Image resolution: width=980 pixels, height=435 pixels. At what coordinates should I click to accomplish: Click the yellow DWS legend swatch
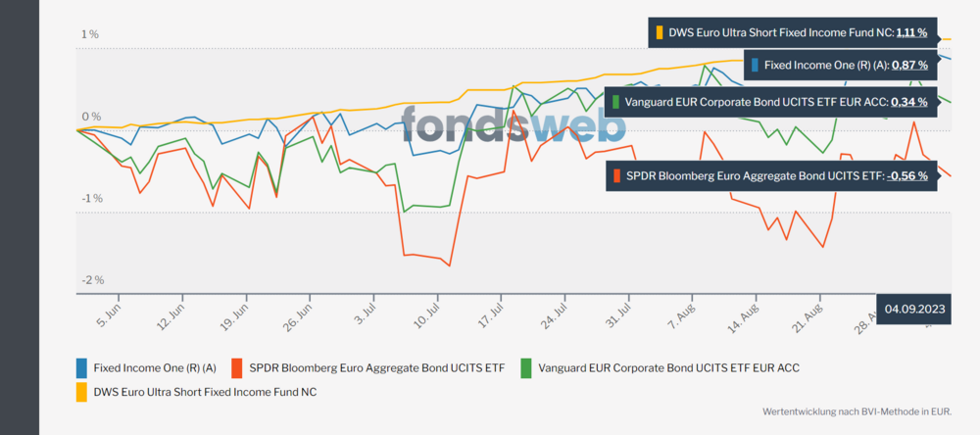pyautogui.click(x=82, y=391)
